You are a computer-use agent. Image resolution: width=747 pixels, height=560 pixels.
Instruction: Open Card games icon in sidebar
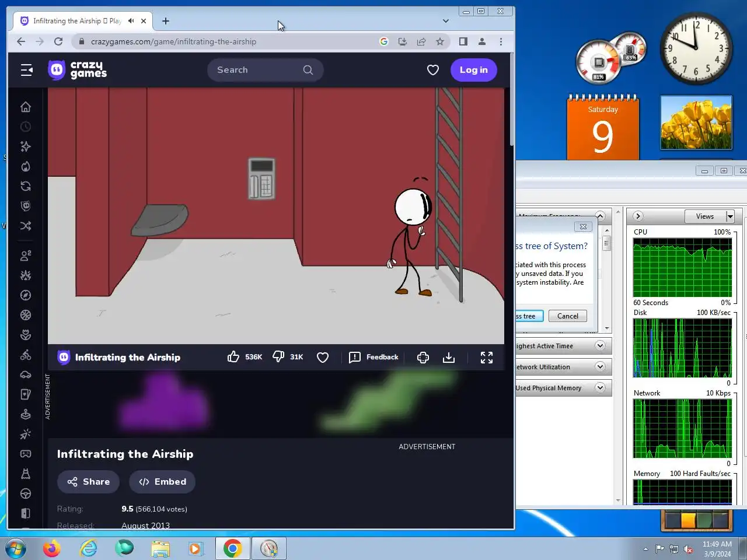coord(26,394)
